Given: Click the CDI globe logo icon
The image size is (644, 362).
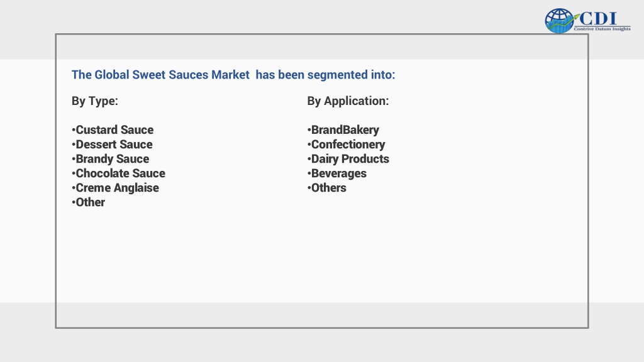Looking at the screenshot, I should (x=559, y=21).
